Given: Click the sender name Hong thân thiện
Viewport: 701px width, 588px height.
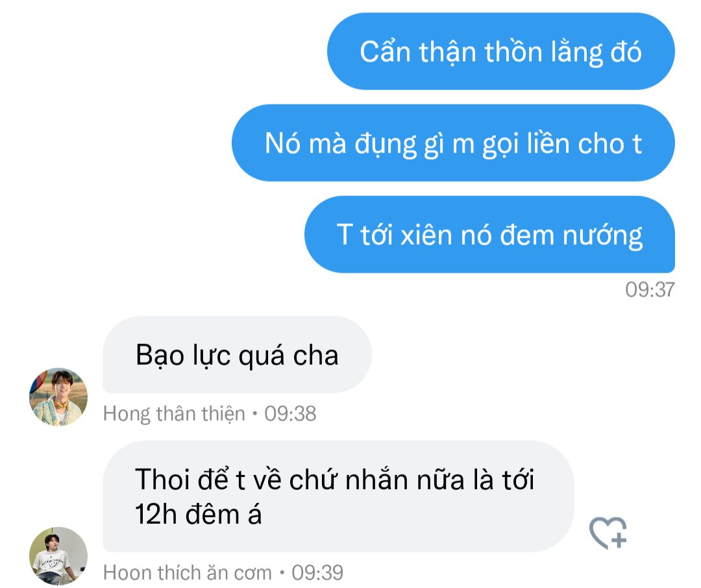Looking at the screenshot, I should pos(174,413).
